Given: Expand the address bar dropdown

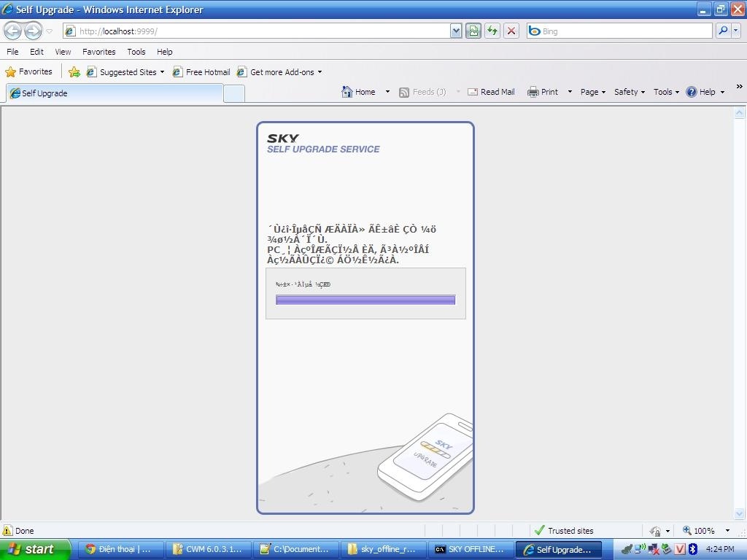Looking at the screenshot, I should [456, 31].
